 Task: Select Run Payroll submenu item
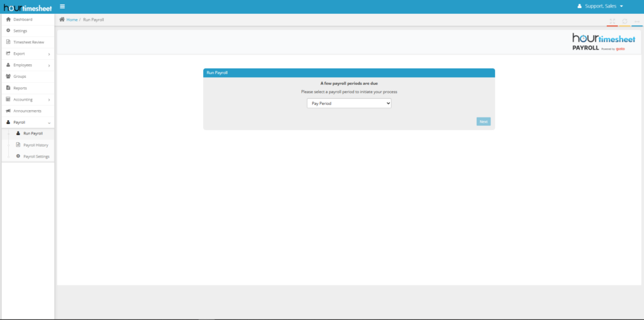[28, 133]
